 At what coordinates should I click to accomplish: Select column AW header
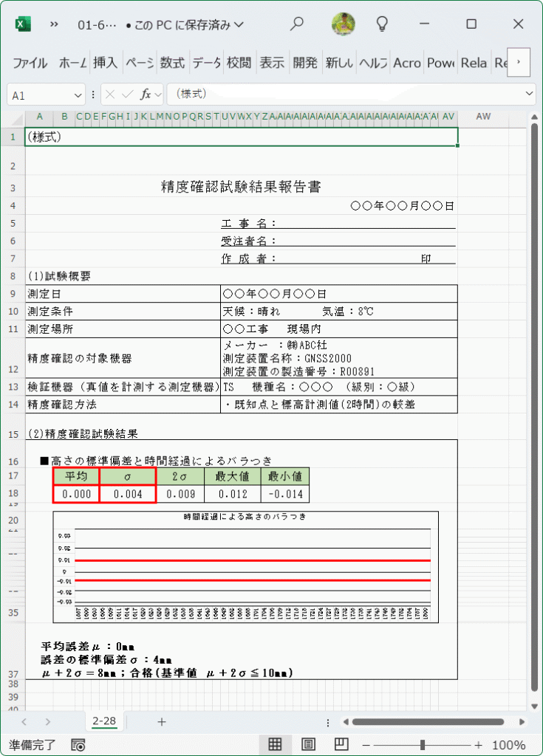click(482, 117)
